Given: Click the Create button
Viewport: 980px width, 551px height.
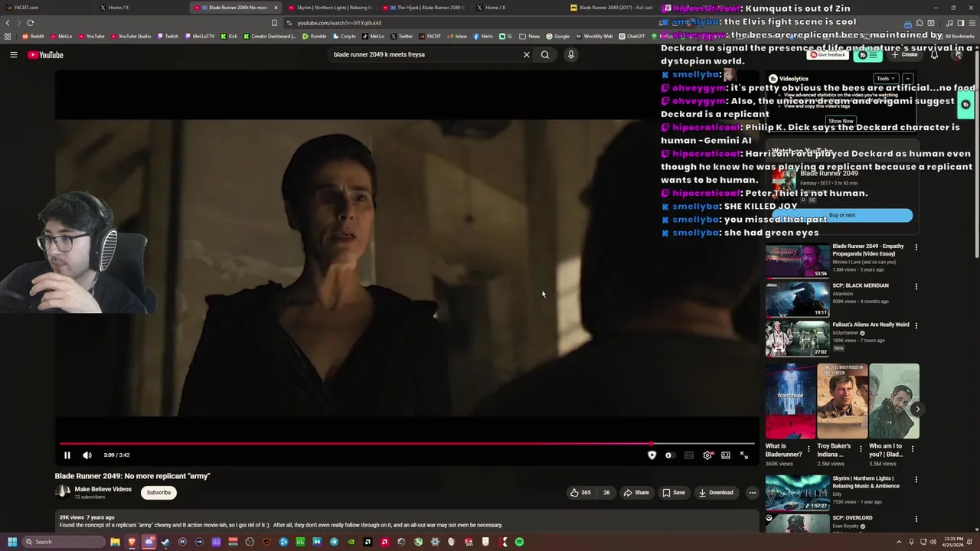Looking at the screenshot, I should point(904,55).
